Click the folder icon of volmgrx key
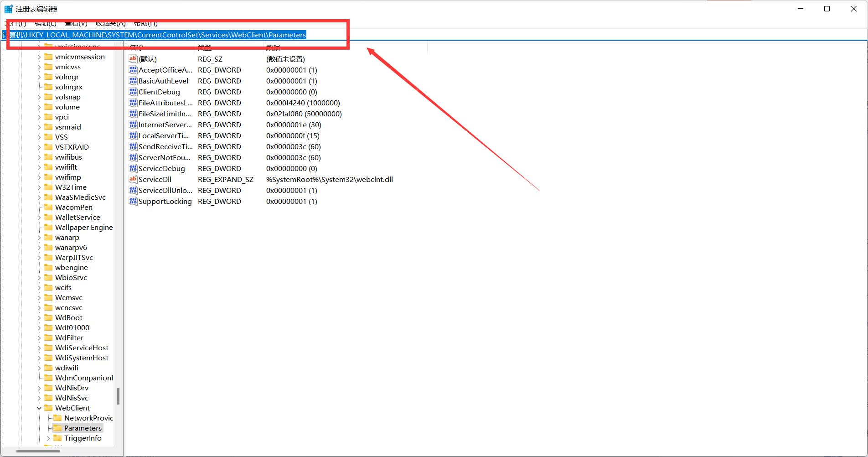Viewport: 868px width, 457px height. point(48,87)
